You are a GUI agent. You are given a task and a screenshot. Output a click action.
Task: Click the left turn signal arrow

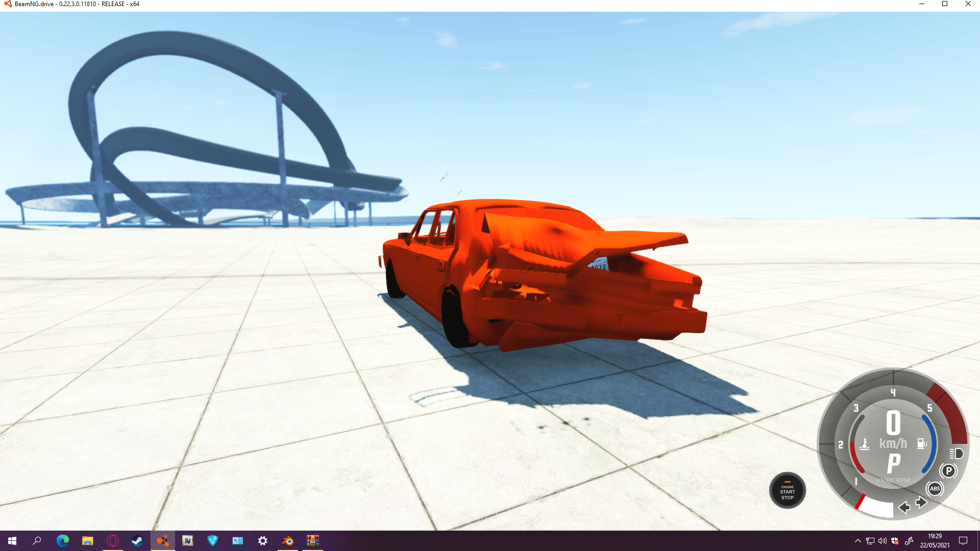904,507
